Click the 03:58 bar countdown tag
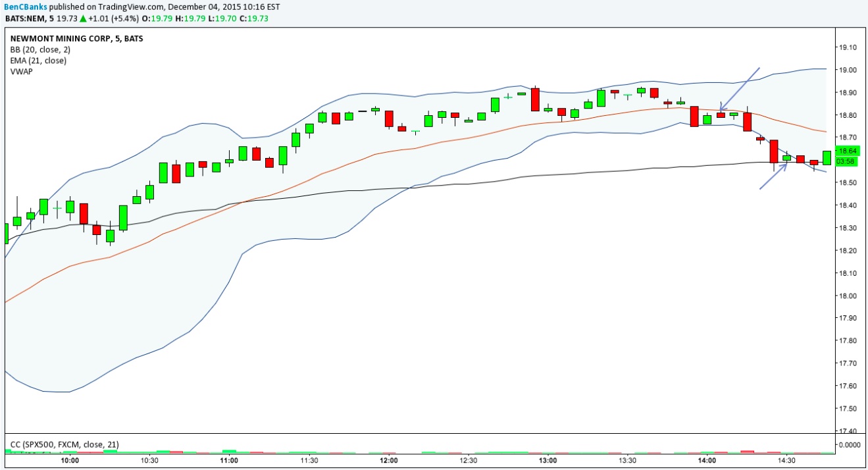 (x=846, y=161)
